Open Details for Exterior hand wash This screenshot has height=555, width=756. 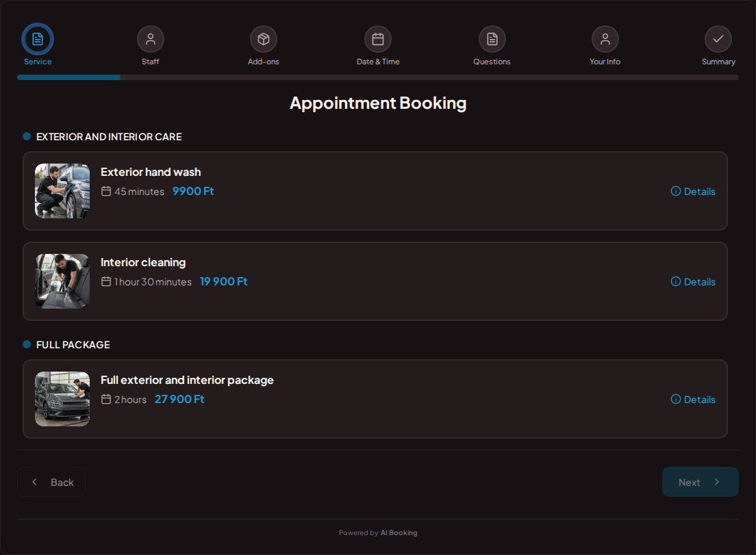click(x=693, y=191)
